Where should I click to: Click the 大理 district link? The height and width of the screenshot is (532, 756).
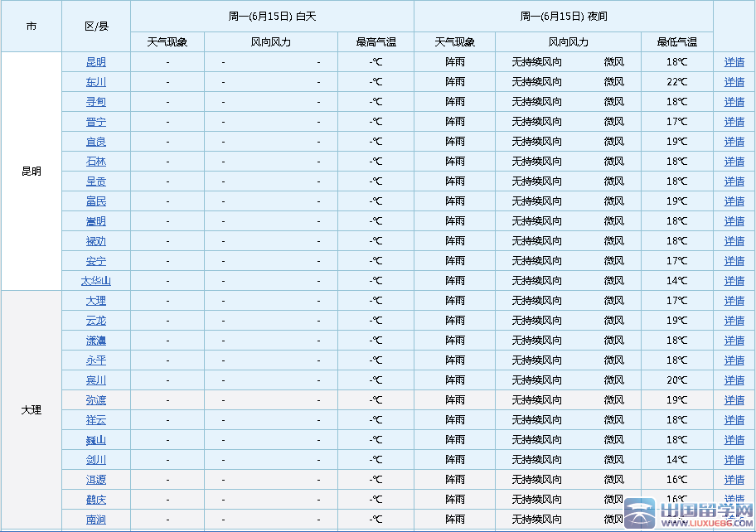pos(96,301)
